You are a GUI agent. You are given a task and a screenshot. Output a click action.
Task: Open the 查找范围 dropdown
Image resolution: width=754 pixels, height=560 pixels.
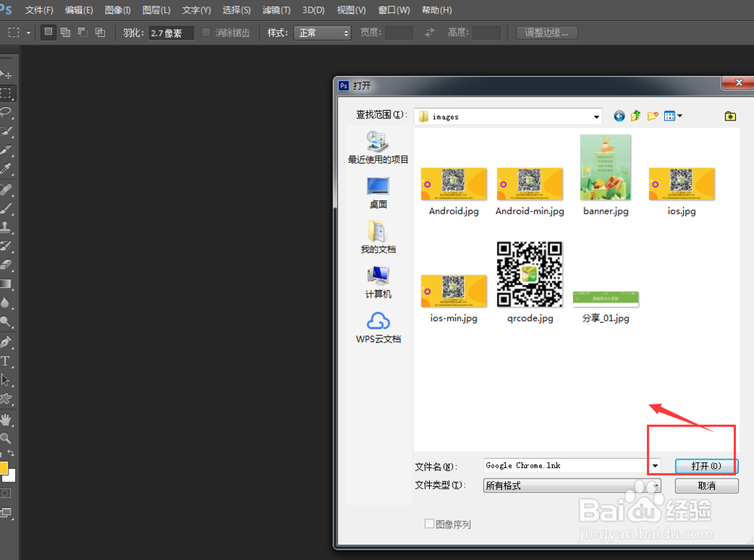(596, 116)
